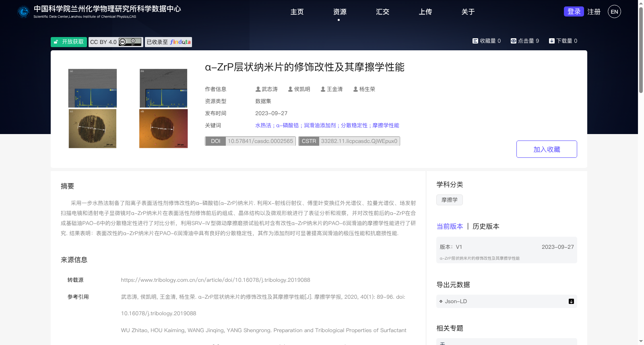This screenshot has height=345, width=644.
Task: Open top-left SEM thumbnail image
Action: click(93, 88)
